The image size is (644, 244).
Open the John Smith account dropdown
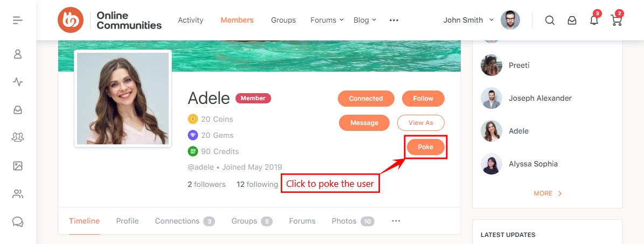pos(468,20)
